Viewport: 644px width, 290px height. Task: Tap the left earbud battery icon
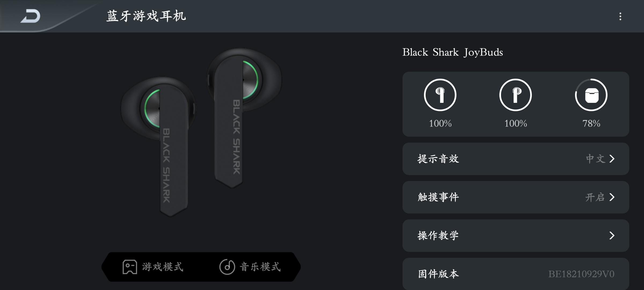(x=440, y=95)
